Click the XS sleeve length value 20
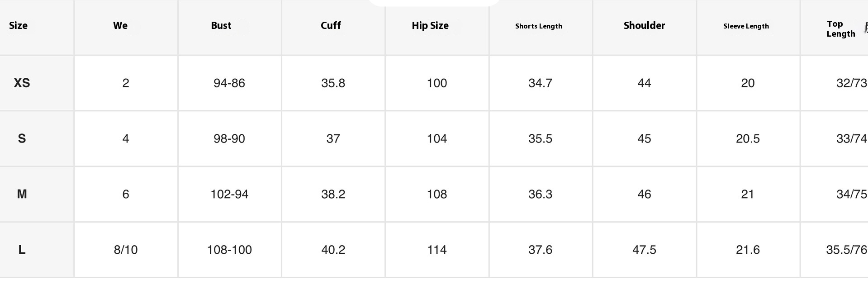The width and height of the screenshot is (868, 285). pyautogui.click(x=748, y=83)
